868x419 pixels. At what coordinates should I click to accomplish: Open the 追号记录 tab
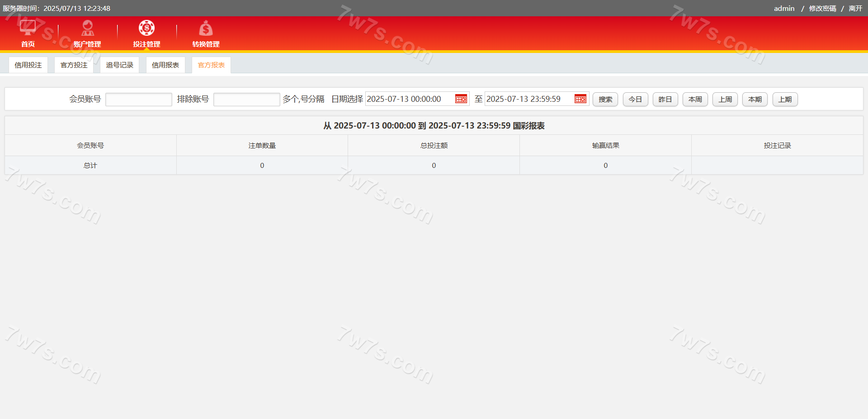[120, 65]
